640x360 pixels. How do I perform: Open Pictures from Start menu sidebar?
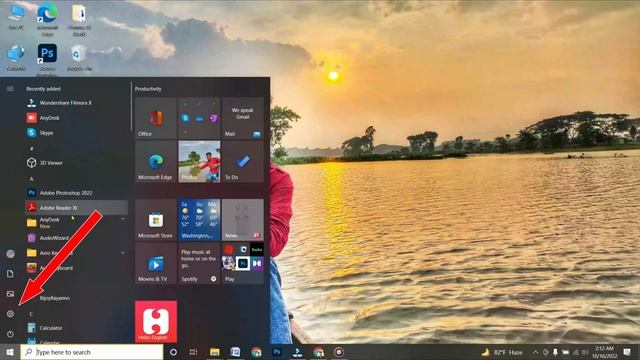(11, 293)
